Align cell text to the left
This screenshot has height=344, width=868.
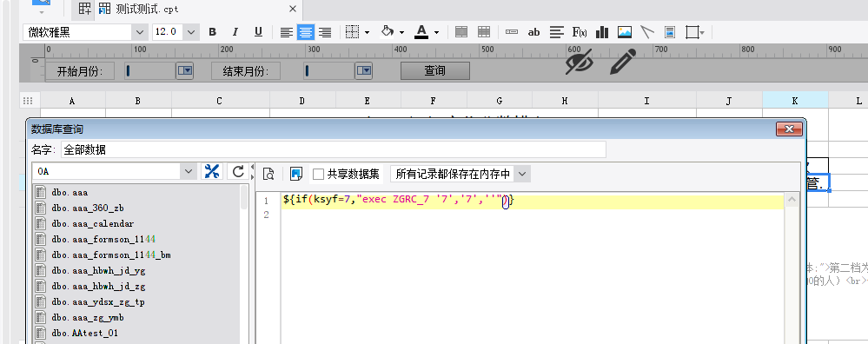pos(286,32)
